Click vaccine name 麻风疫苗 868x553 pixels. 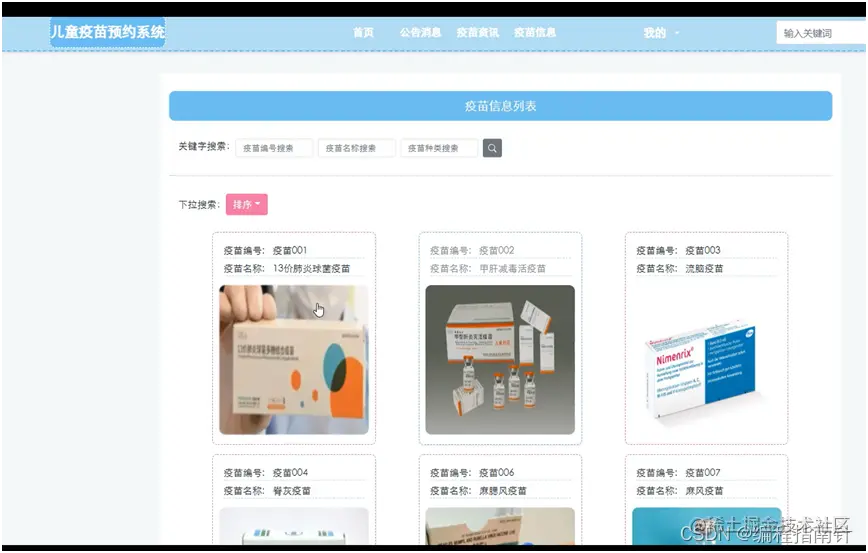(704, 490)
